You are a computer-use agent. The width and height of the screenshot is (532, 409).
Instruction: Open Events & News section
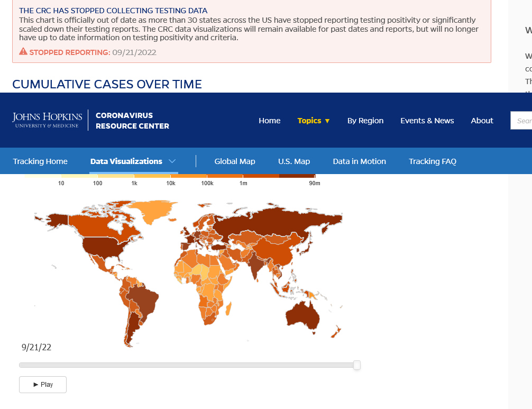427,121
